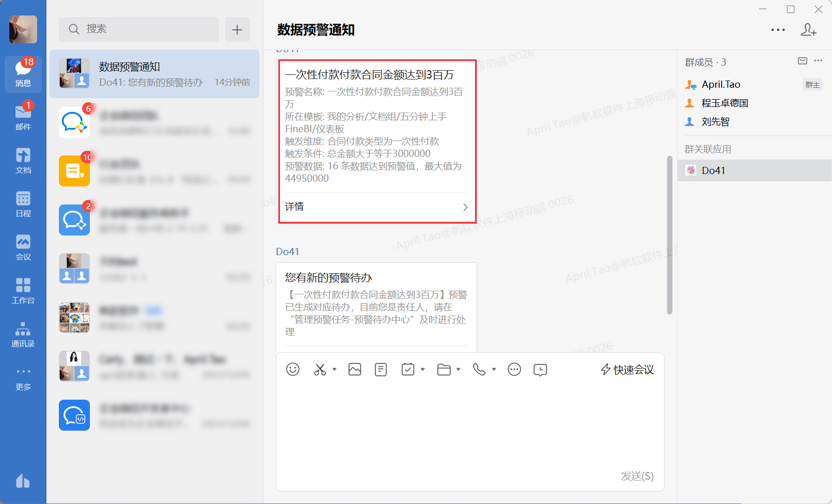Open the emoji picker
Viewport: 832px width, 504px height.
[x=293, y=369]
